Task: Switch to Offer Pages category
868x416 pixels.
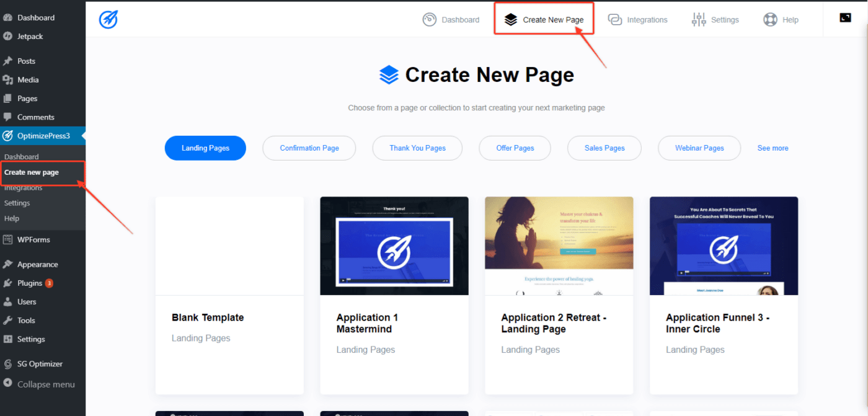Action: (515, 148)
